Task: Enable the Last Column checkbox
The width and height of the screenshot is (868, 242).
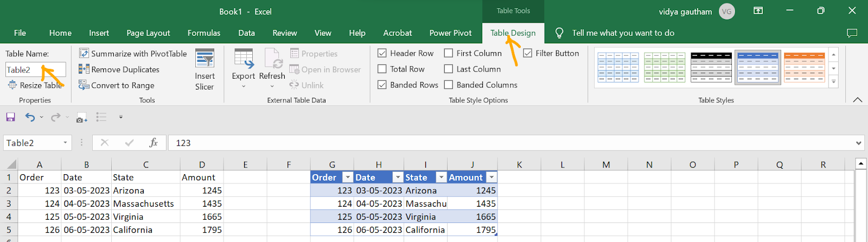Action: [449, 69]
